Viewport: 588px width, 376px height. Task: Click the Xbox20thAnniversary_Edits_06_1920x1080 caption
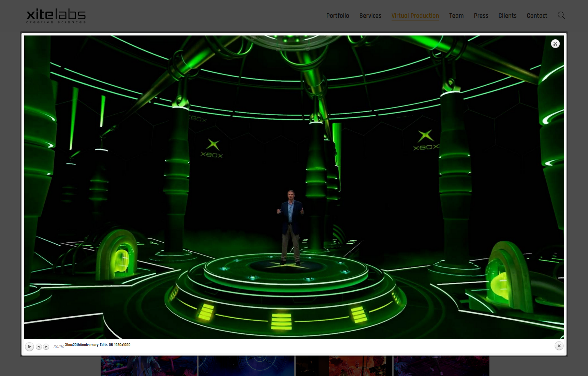coord(98,345)
